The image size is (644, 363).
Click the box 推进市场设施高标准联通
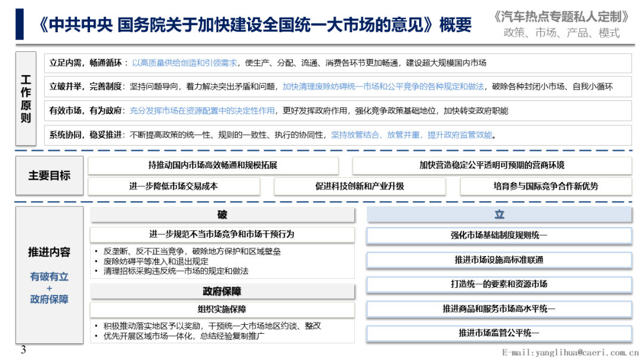[x=499, y=260]
